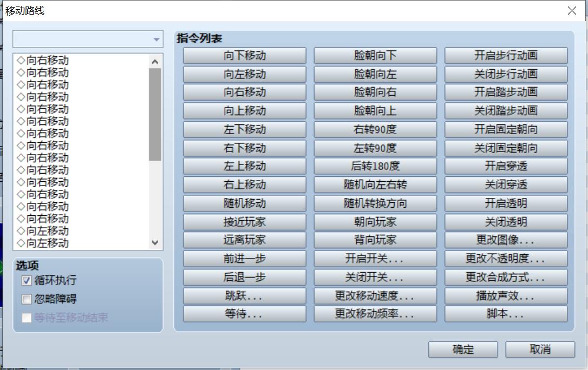Open the 更改合成方式... dialog

506,277
